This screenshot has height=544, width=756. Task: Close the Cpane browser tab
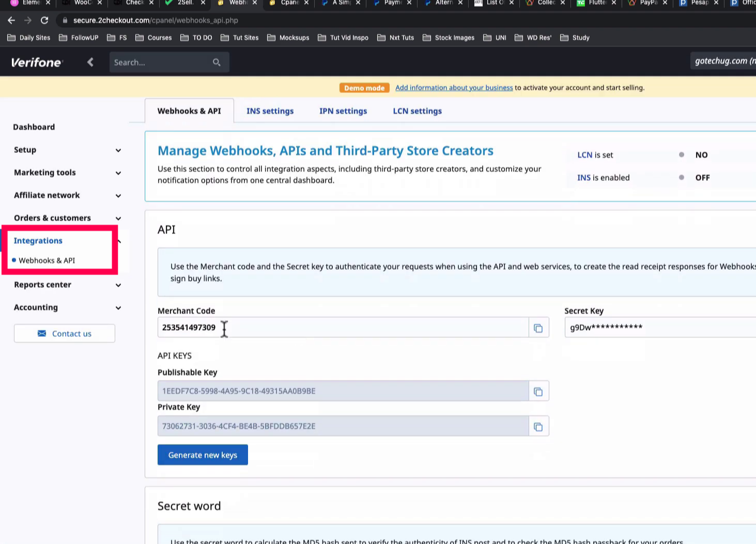(x=306, y=3)
